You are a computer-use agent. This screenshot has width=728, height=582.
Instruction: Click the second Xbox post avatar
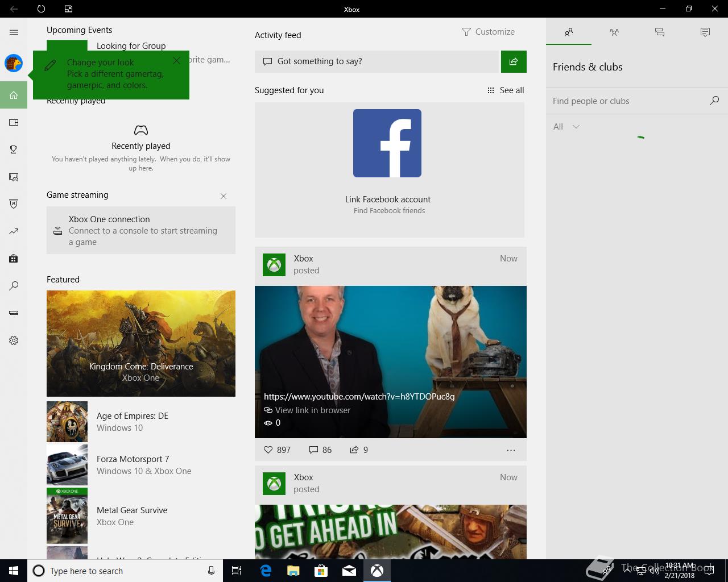pyautogui.click(x=274, y=484)
